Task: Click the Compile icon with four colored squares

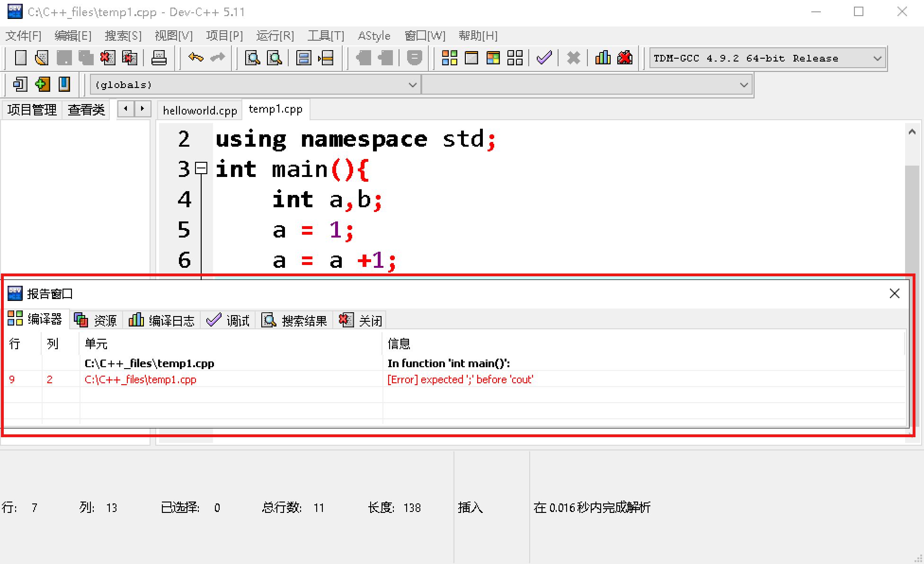Action: point(449,58)
